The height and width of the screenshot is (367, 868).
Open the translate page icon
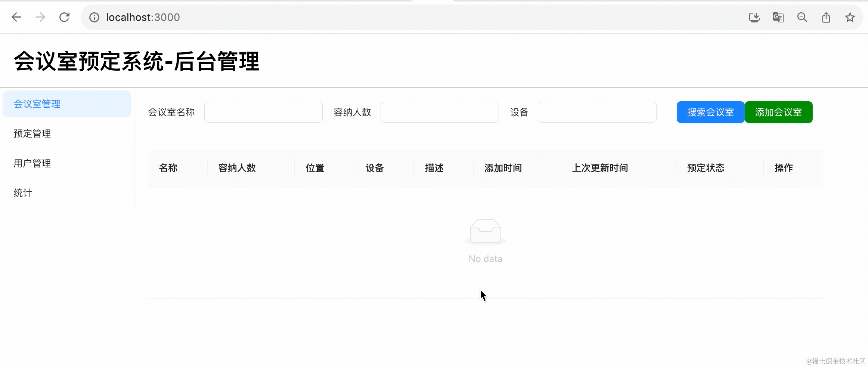(x=778, y=17)
